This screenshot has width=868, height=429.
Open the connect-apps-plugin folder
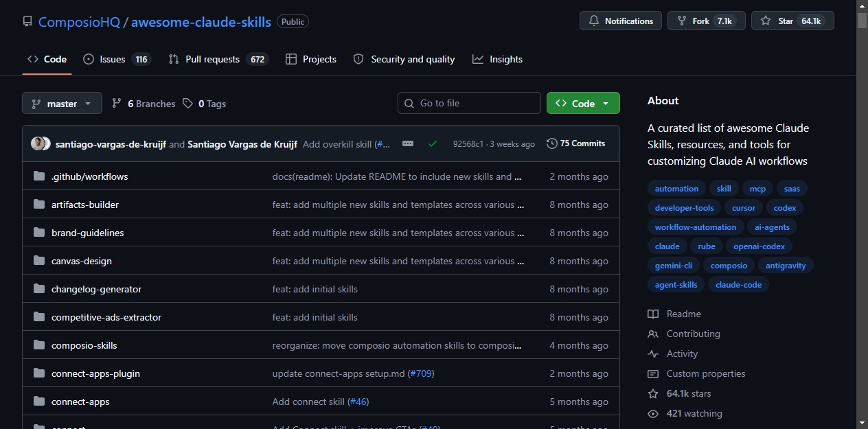[95, 373]
